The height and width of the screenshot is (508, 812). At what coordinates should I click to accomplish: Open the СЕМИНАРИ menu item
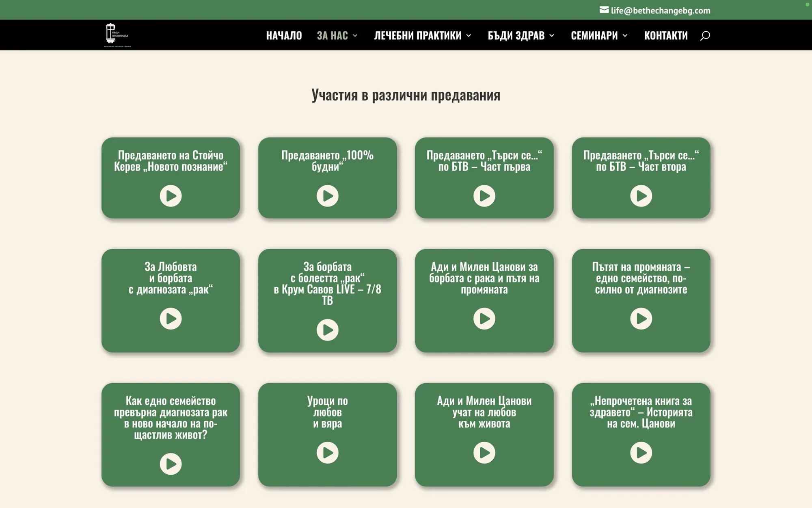coord(594,35)
